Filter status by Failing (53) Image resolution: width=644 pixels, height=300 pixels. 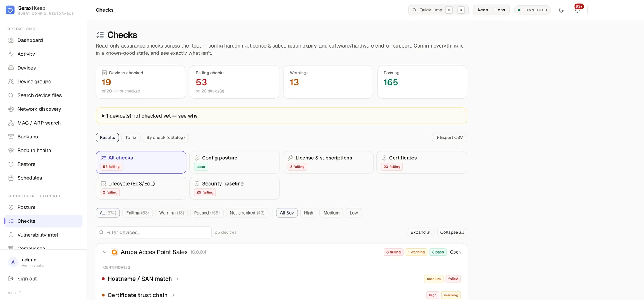[x=137, y=213]
